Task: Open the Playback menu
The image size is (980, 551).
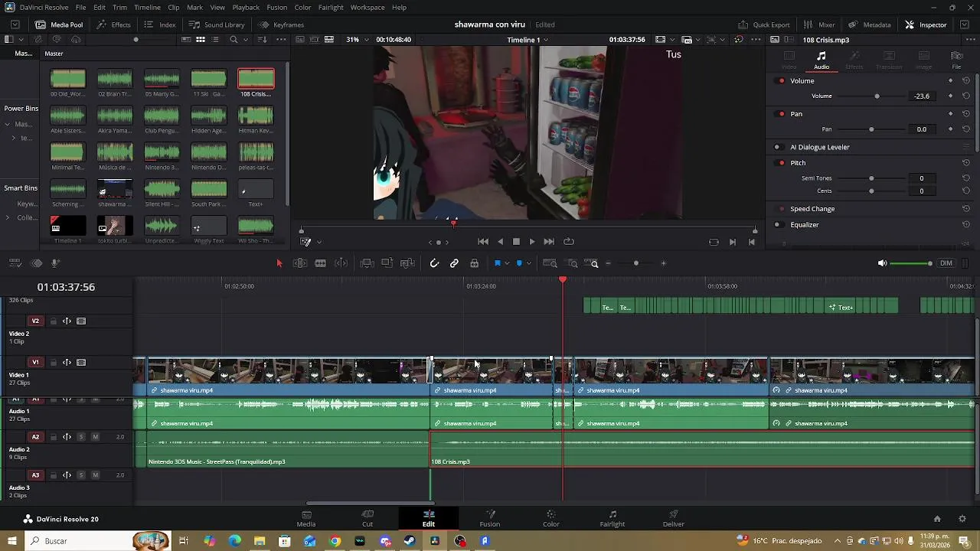Action: [x=246, y=8]
